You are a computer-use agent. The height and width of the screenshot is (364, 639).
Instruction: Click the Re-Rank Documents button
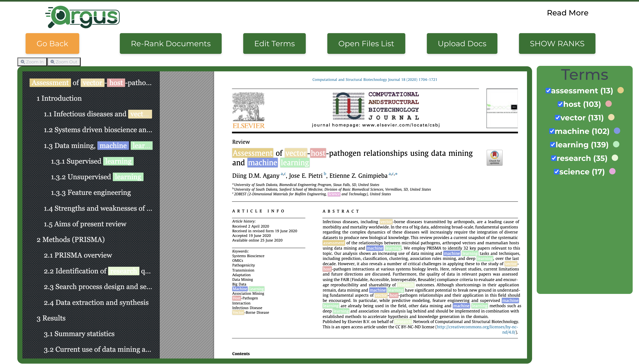click(171, 43)
